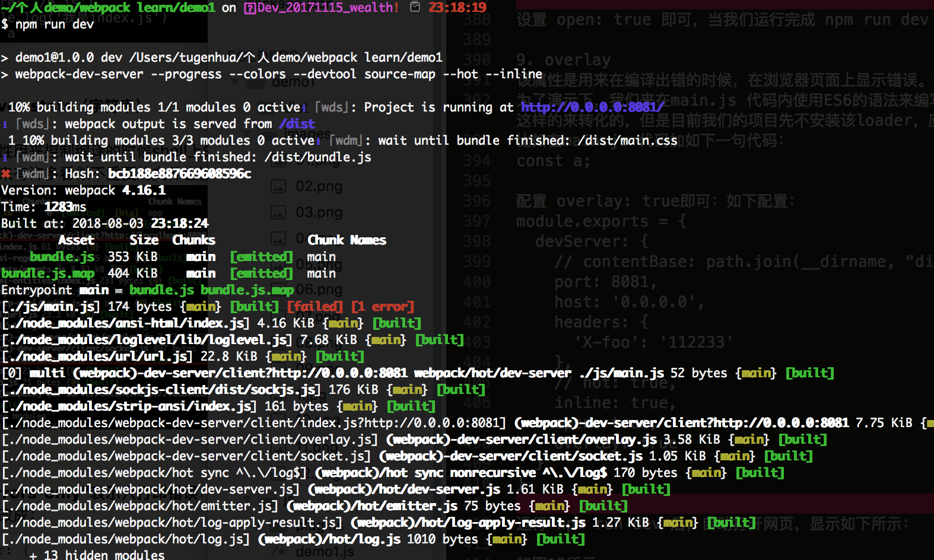This screenshot has width=934, height=560.
Task: Click the 'npm run dev' command text
Action: point(55,24)
